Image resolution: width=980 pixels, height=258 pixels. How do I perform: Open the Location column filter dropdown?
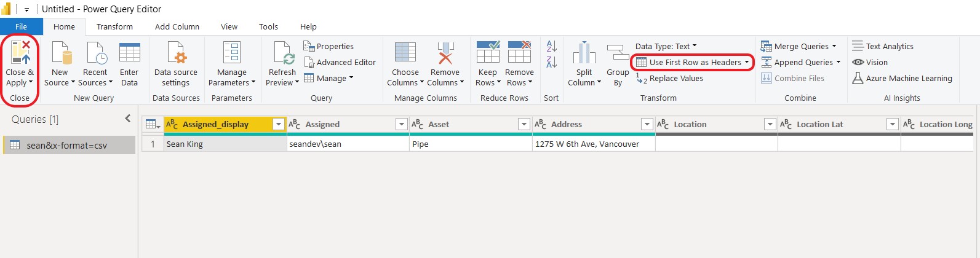(x=770, y=124)
